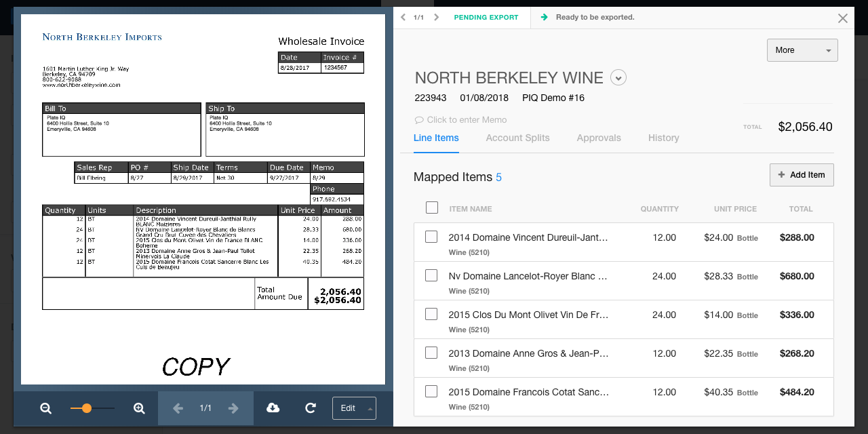Download the invoice via cloud icon
The image size is (868, 434).
click(273, 408)
